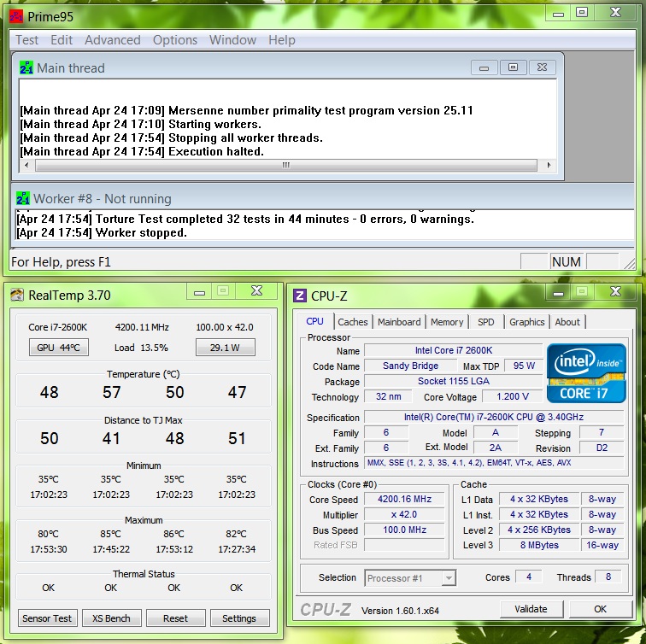Click the empty Rated FSB field
The width and height of the screenshot is (646, 644).
[404, 545]
